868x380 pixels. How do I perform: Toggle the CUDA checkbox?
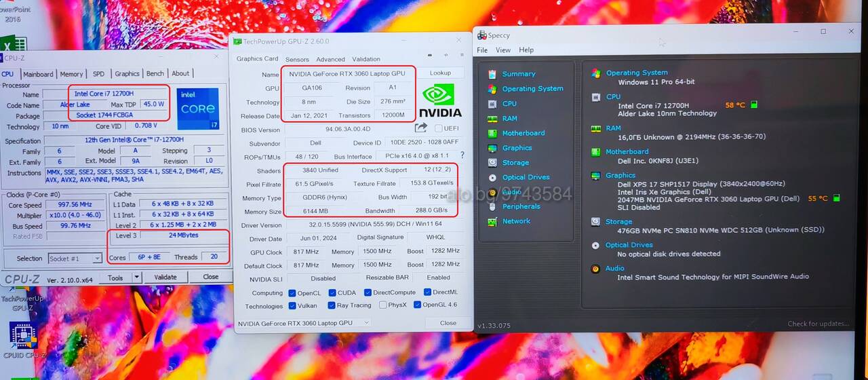coord(332,293)
